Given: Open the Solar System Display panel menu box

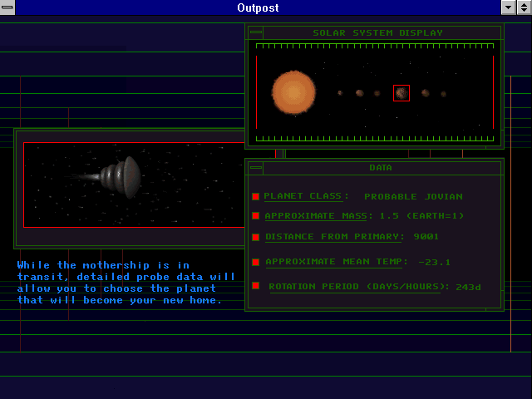Looking at the screenshot, I should pos(256,32).
